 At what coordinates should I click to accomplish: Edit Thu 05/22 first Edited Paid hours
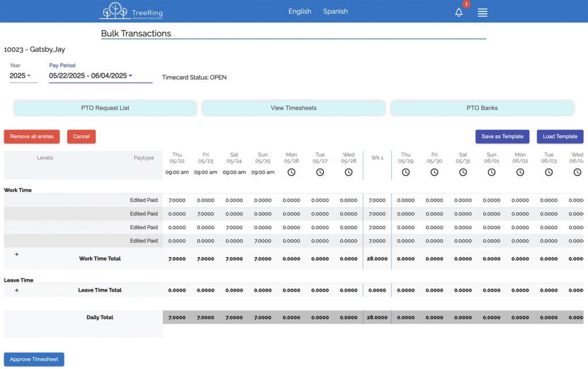click(x=177, y=200)
